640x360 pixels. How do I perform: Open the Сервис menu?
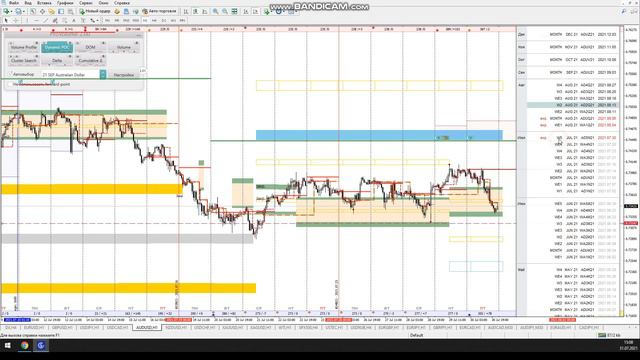(86, 3)
